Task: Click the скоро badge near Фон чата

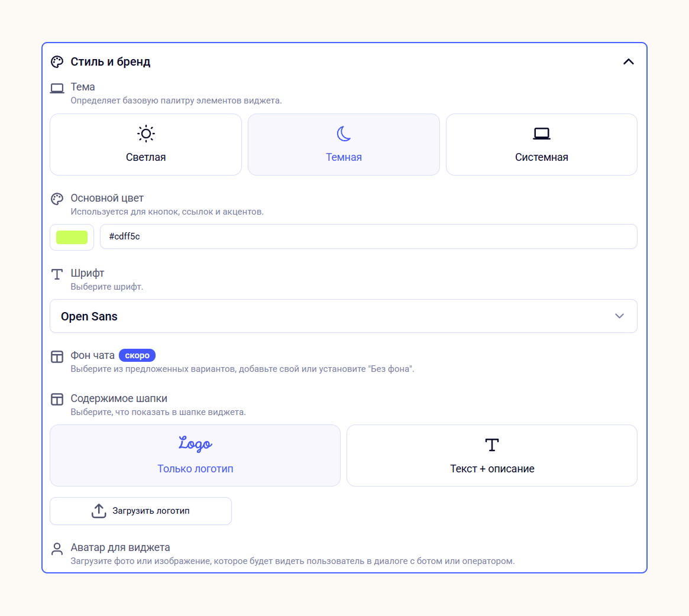Action: [x=137, y=355]
